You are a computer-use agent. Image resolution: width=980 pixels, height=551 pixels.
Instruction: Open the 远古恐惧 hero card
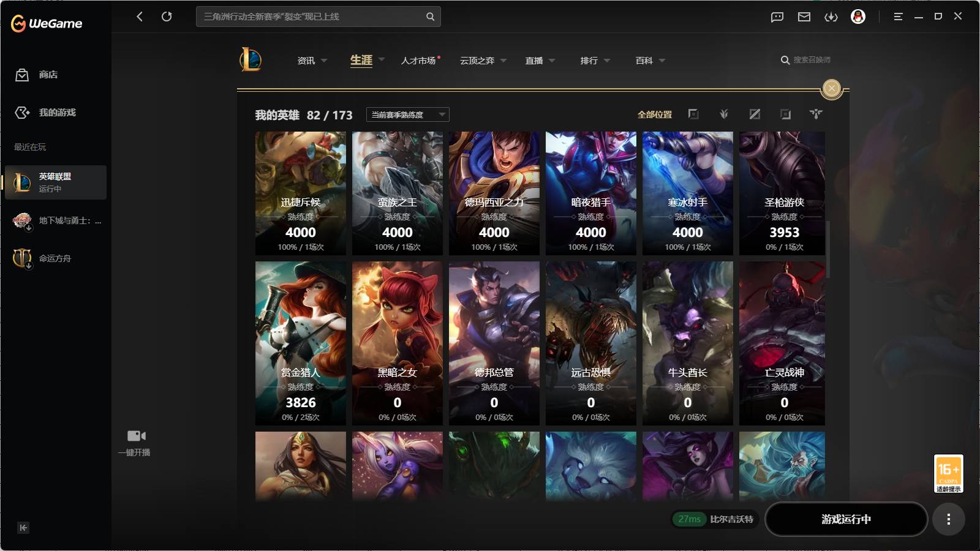(591, 343)
